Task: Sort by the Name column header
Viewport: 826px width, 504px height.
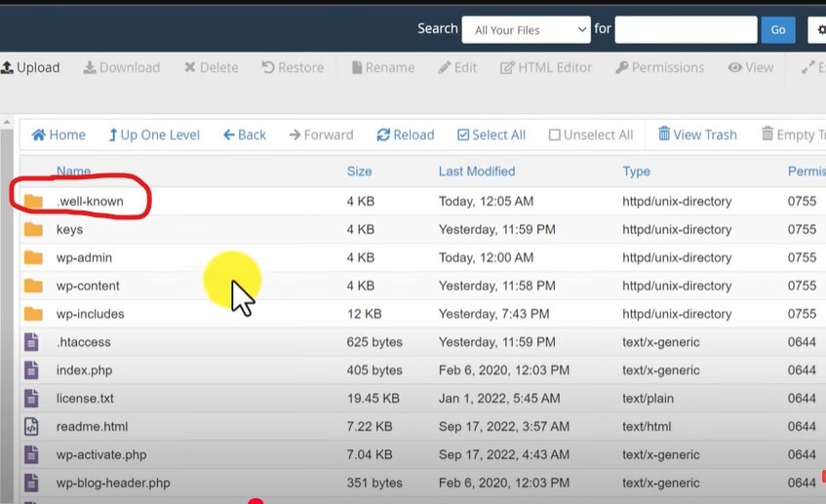Action: click(x=74, y=172)
